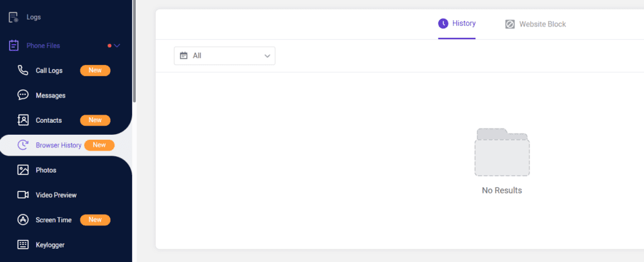Click the Photos picture icon

pos(23,170)
